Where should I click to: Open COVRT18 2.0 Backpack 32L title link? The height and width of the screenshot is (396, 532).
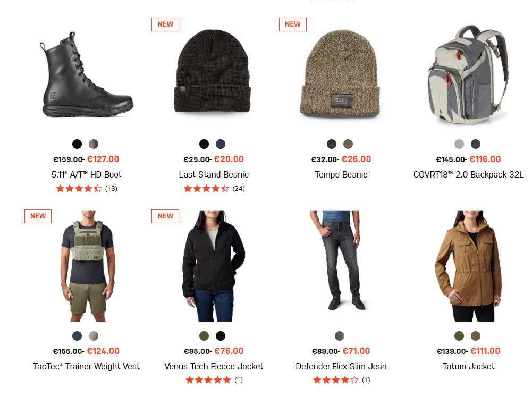(468, 174)
